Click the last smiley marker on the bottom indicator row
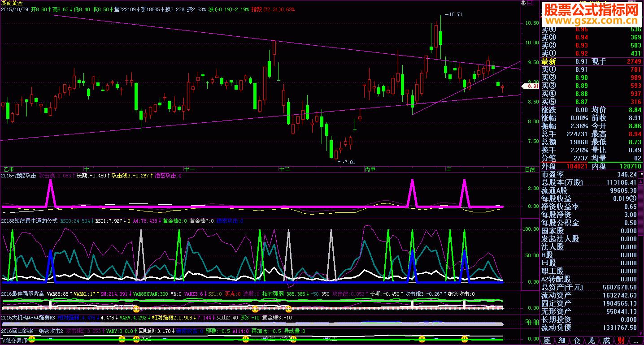This screenshot has height=345, width=644. pyautogui.click(x=464, y=340)
